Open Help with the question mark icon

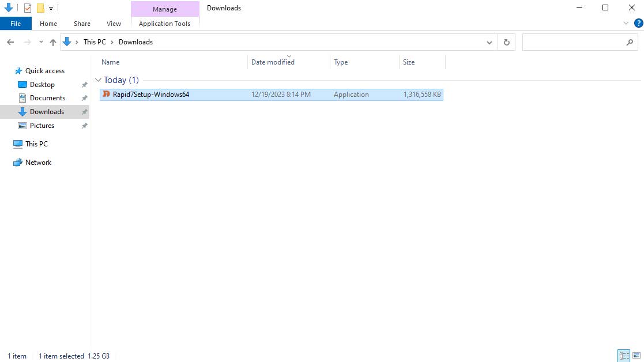(x=639, y=24)
